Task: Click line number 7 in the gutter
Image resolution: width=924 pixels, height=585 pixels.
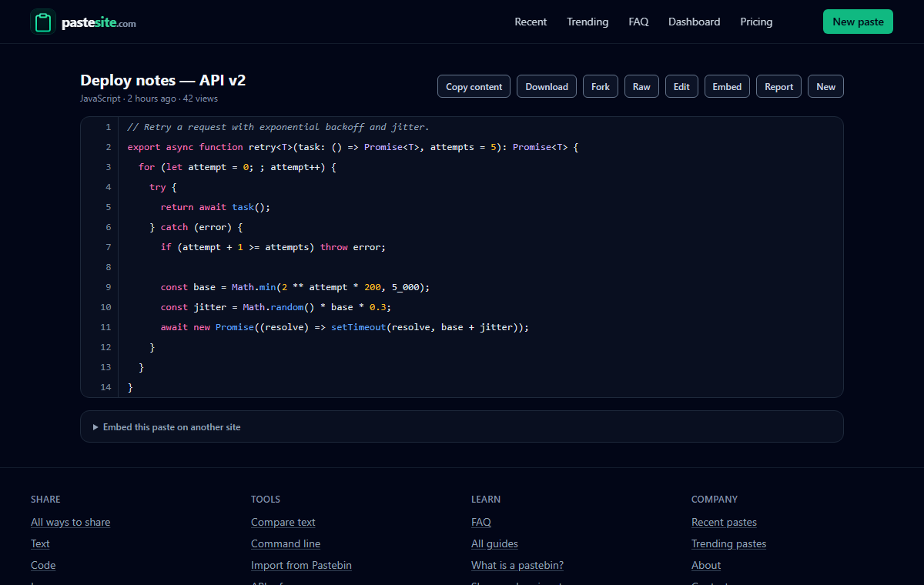Action: [108, 247]
